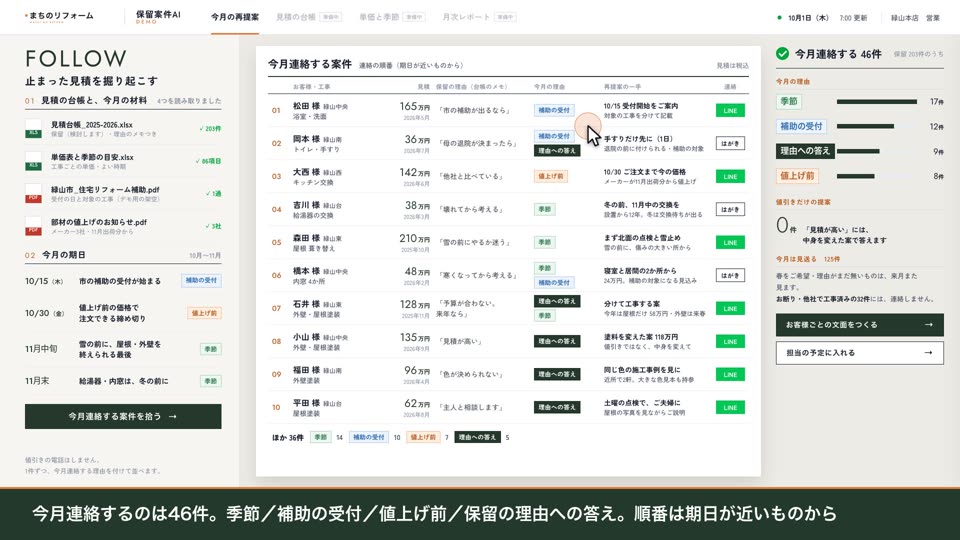This screenshot has width=960, height=540.
Task: Click 土曜の点検で、ご夫婦に proposal text
Action: tap(642, 403)
